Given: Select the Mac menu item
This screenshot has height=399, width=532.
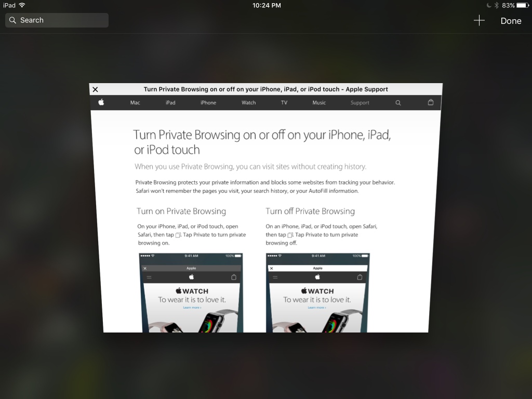Looking at the screenshot, I should pyautogui.click(x=135, y=103).
